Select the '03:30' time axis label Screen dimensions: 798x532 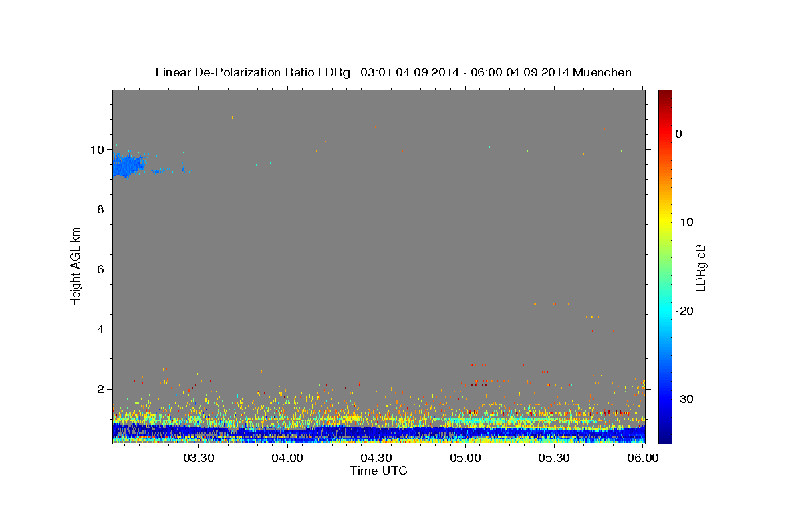coord(198,458)
